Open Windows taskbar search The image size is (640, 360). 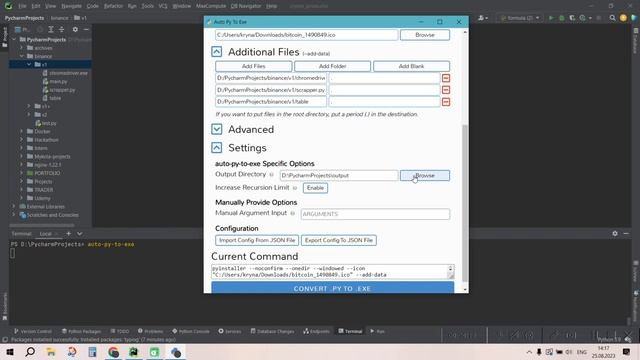tap(30, 352)
